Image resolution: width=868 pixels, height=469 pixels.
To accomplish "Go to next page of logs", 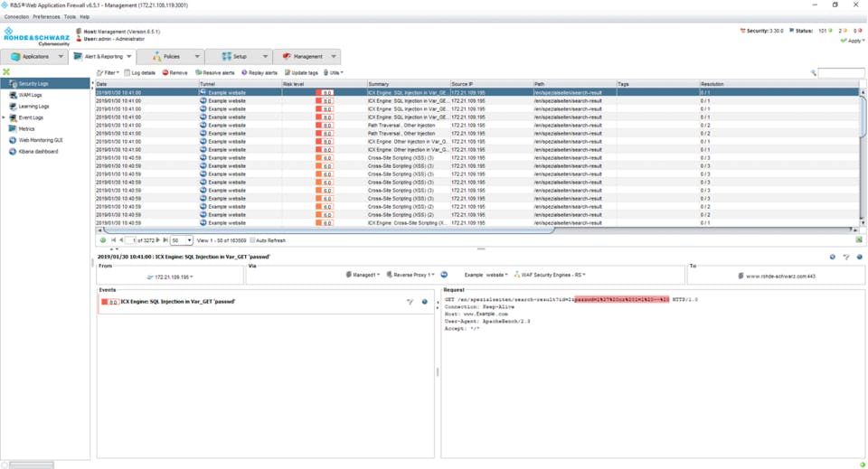I will point(157,240).
